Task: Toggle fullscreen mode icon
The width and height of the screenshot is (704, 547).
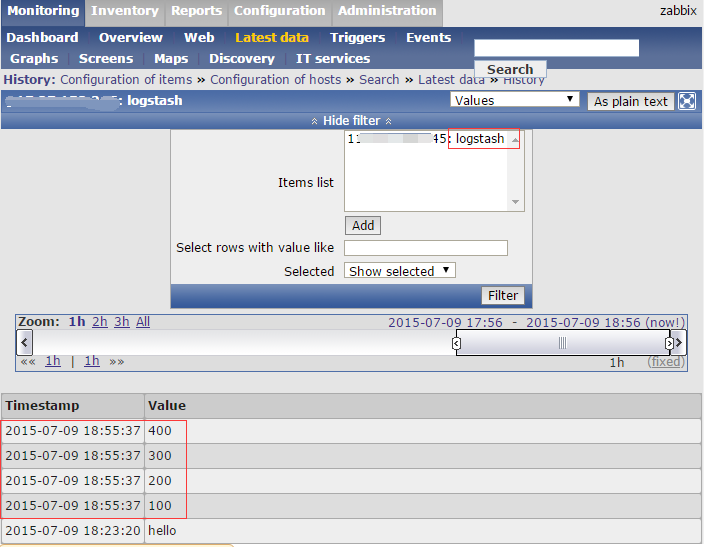Action: pos(687,101)
